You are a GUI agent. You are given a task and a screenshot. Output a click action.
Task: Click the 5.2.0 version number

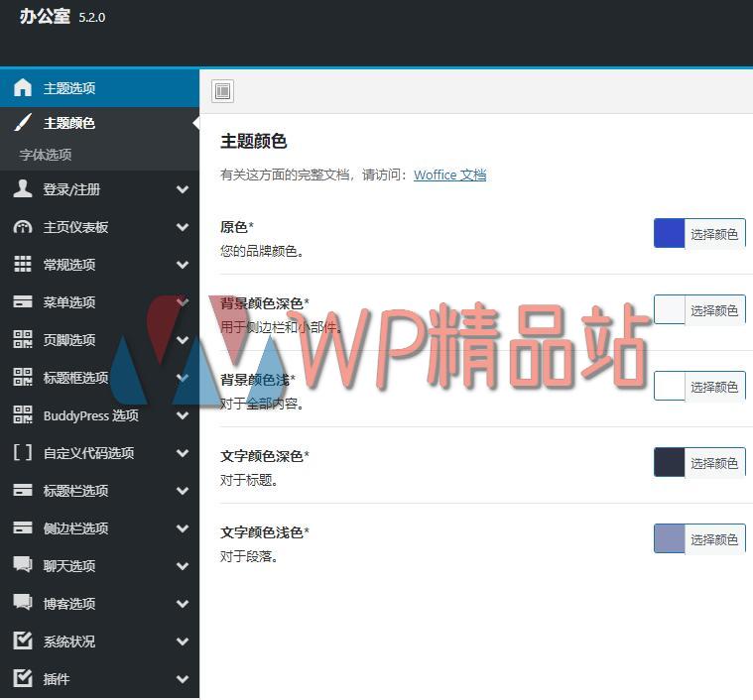pyautogui.click(x=91, y=18)
